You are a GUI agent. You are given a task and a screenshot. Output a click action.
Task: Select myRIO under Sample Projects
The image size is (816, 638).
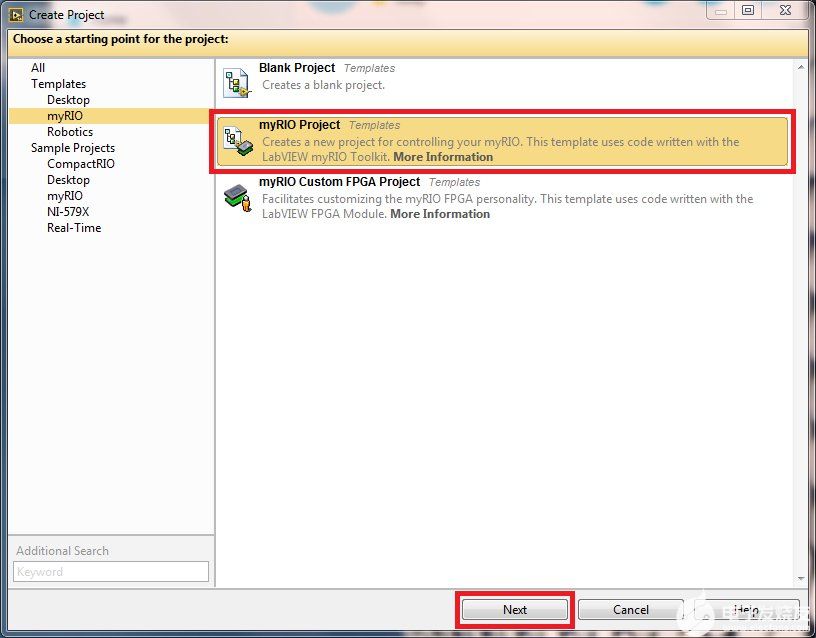pyautogui.click(x=65, y=196)
